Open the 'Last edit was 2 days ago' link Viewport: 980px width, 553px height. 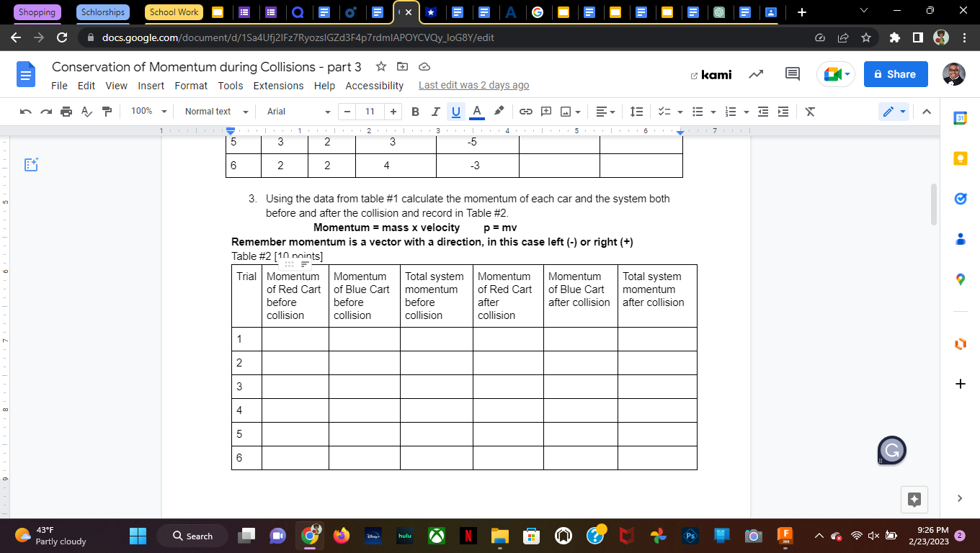[x=473, y=85]
